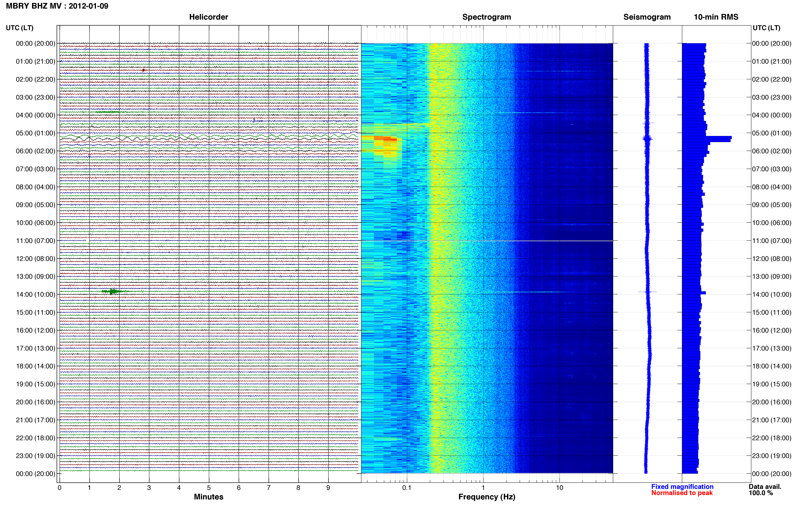Select the 'Data avail.' label
The width and height of the screenshot is (812, 508).
[x=765, y=486]
